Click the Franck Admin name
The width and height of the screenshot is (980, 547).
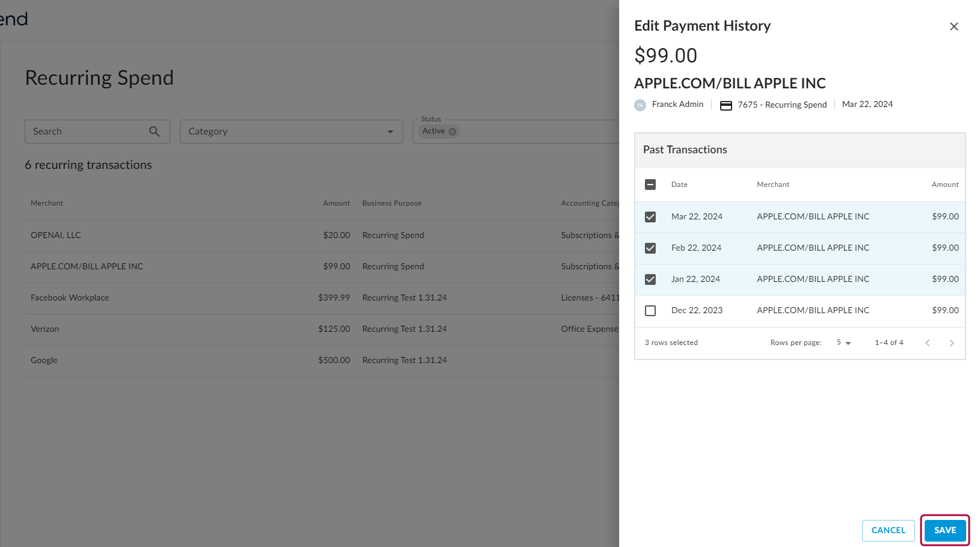[677, 104]
